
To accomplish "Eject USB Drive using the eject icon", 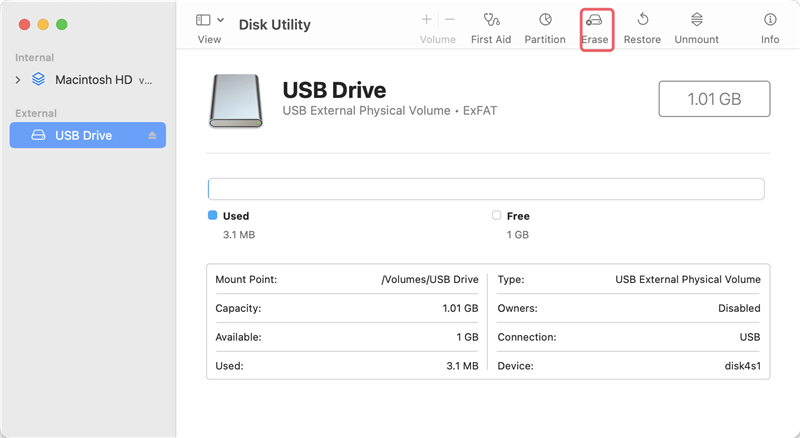I will pyautogui.click(x=152, y=135).
